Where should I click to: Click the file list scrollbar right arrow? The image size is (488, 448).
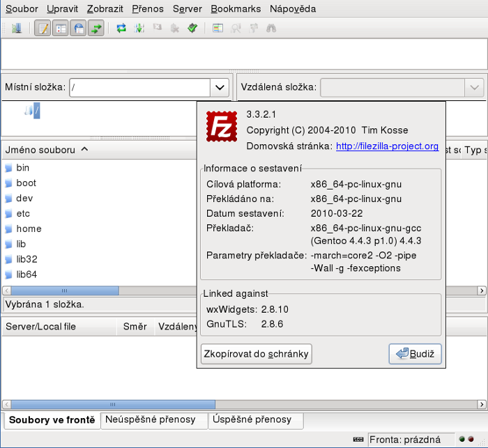[482, 291]
